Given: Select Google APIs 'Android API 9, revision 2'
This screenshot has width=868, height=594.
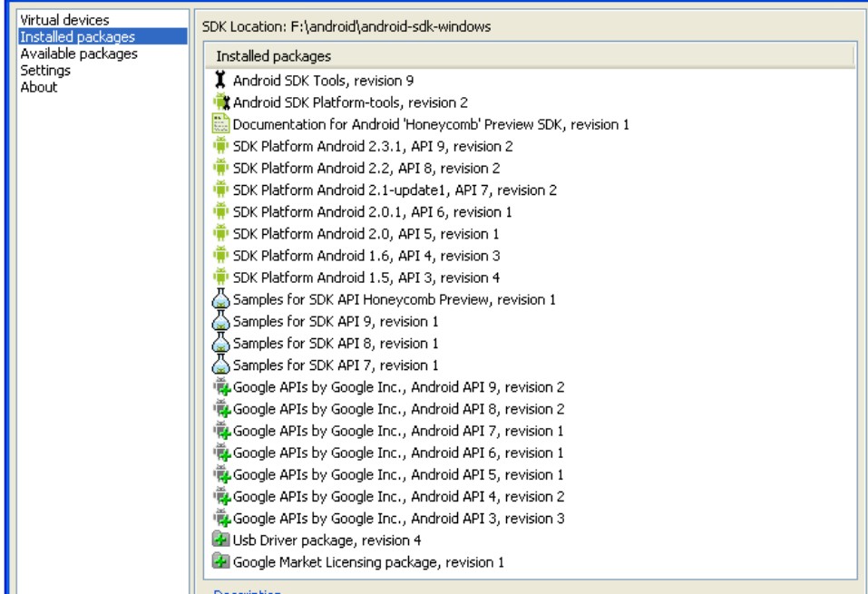Looking at the screenshot, I should click(x=398, y=387).
